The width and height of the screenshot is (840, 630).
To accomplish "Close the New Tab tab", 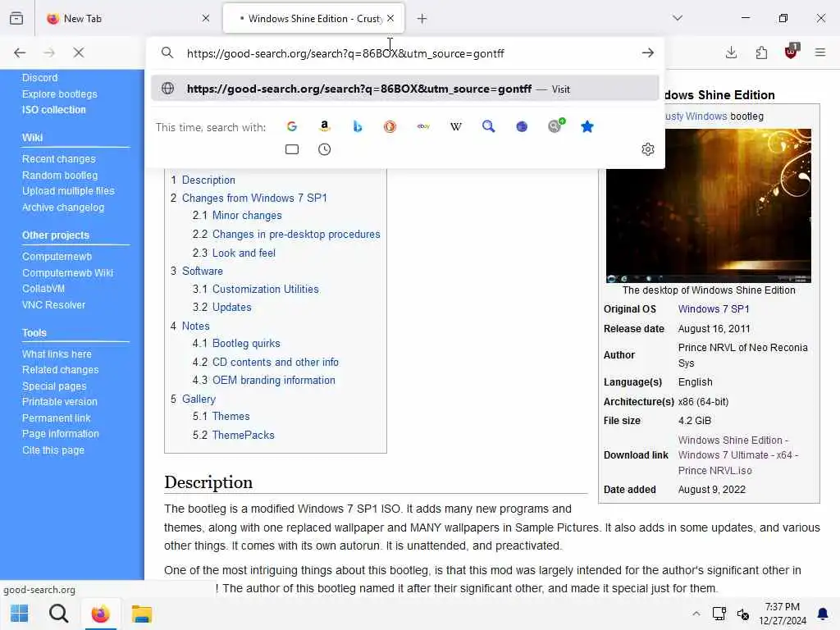I will [206, 18].
